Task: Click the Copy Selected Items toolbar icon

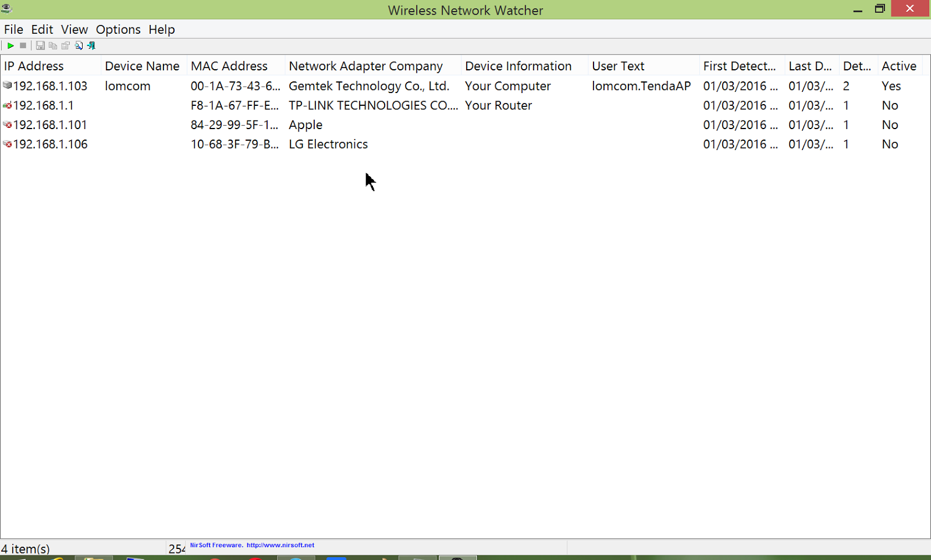Action: coord(53,45)
